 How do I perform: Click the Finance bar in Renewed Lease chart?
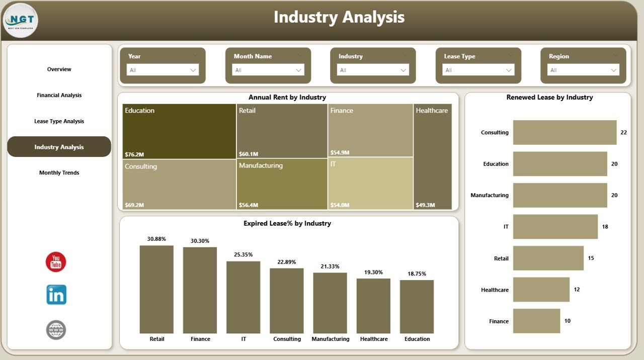536,321
